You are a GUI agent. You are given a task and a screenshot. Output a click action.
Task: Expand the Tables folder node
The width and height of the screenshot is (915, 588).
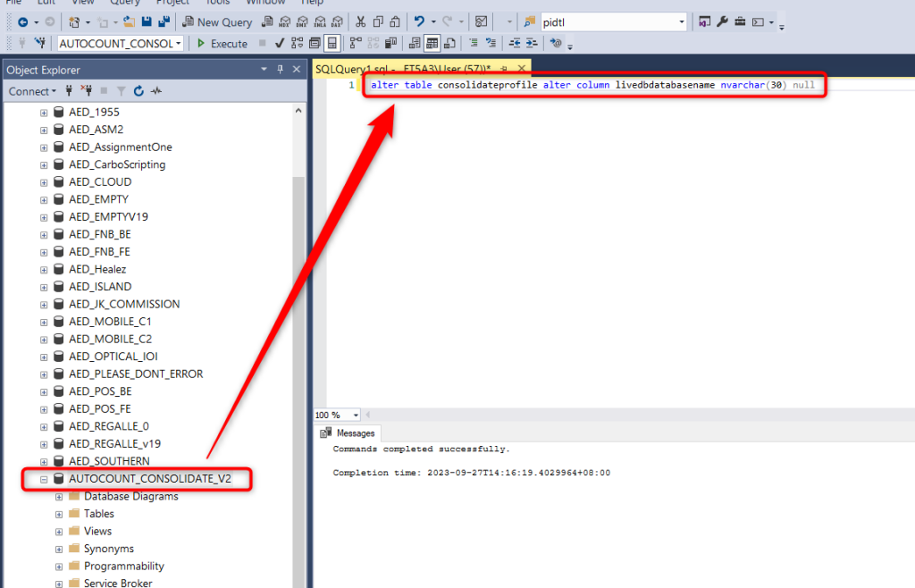point(59,514)
